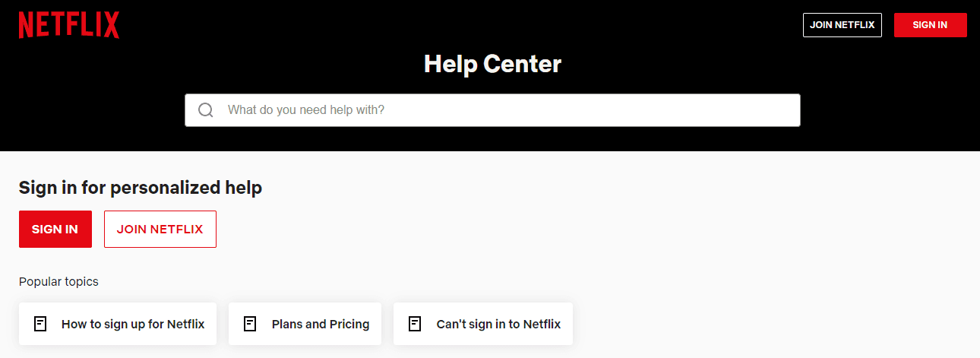
Task: Click the Netflix logo
Action: tap(69, 25)
